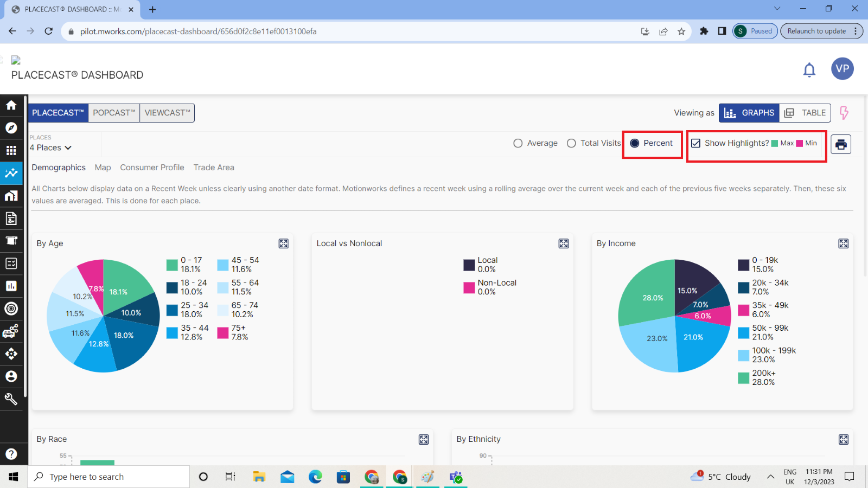Screen dimensions: 868x488
Task: Click the Paused profile button
Action: 755,31
